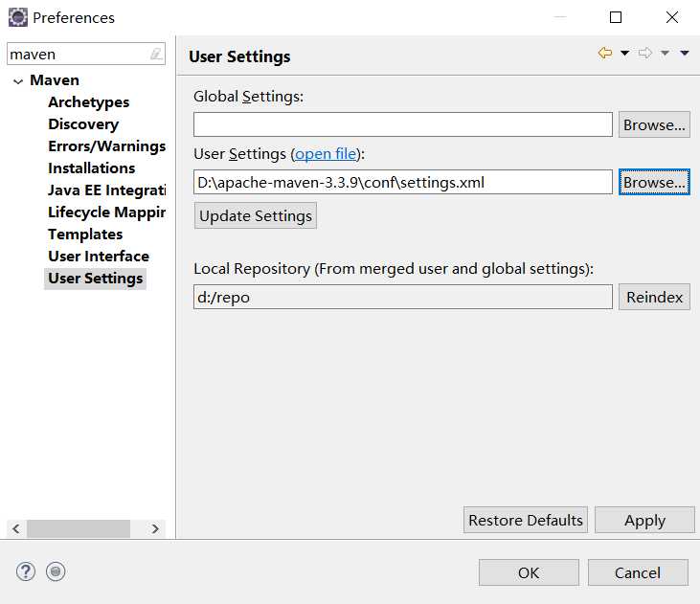Select Java EE Integration page
The height and width of the screenshot is (604, 700).
coord(106,190)
